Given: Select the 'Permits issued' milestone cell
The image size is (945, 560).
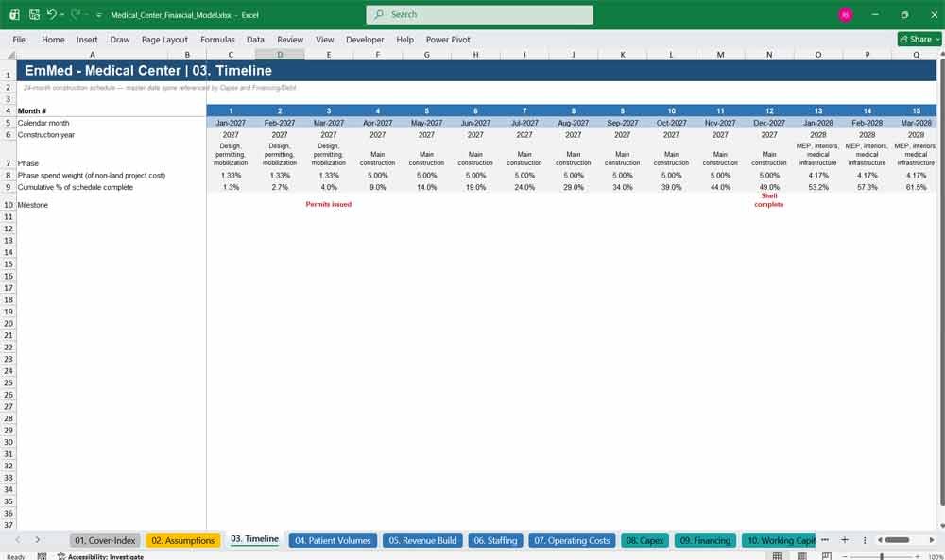Looking at the screenshot, I should click(x=329, y=204).
